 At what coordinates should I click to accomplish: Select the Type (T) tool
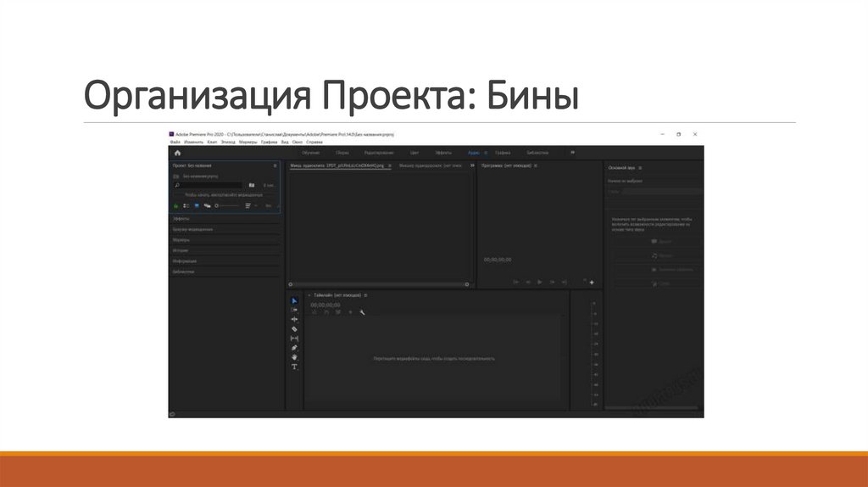294,367
